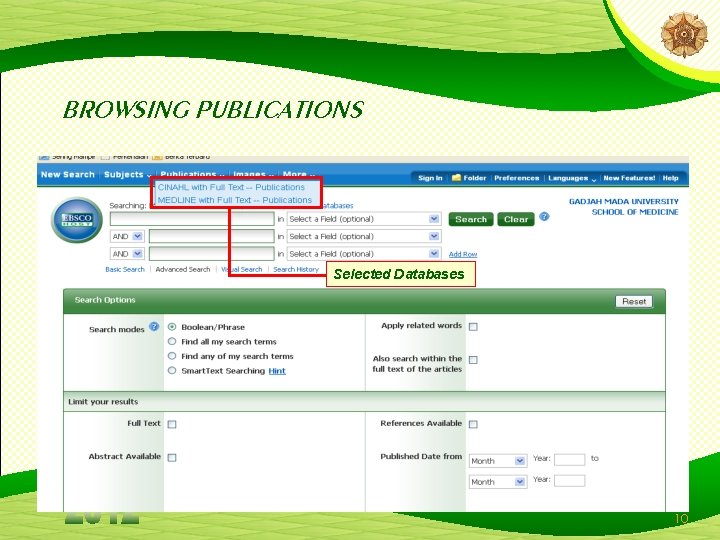Choose MEDLINE with Full Text Publications
720x540 pixels.
(x=235, y=200)
